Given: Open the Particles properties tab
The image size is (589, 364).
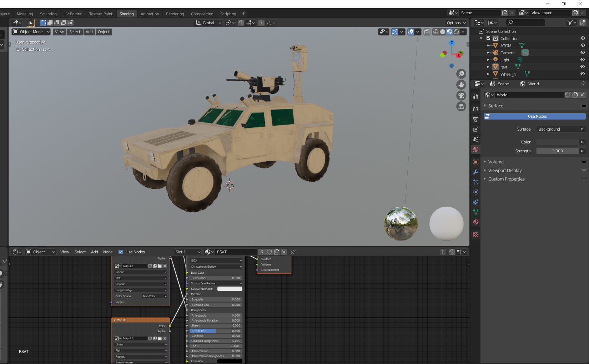Looking at the screenshot, I should click(475, 182).
